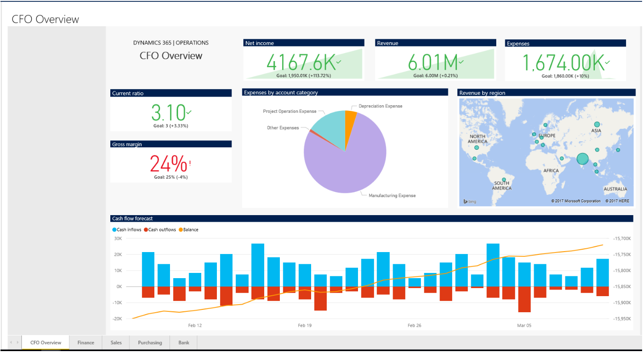Viewport: 644px width, 353px height.
Task: Open the Finance tab
Action: [x=86, y=343]
